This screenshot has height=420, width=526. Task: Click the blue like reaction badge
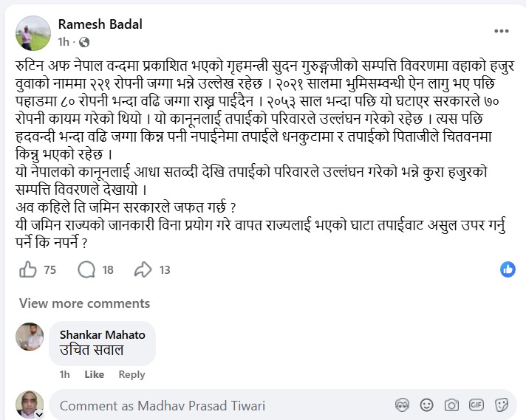point(508,269)
